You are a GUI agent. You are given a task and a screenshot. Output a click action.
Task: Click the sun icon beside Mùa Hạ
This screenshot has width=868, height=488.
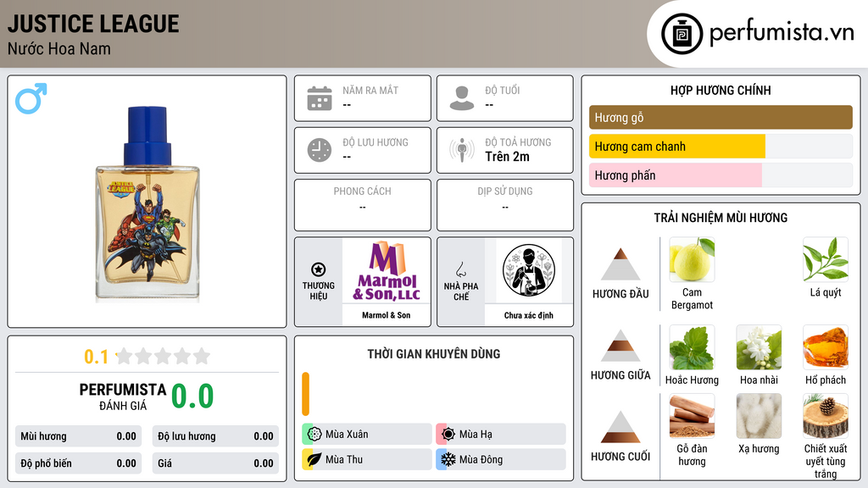coord(448,434)
